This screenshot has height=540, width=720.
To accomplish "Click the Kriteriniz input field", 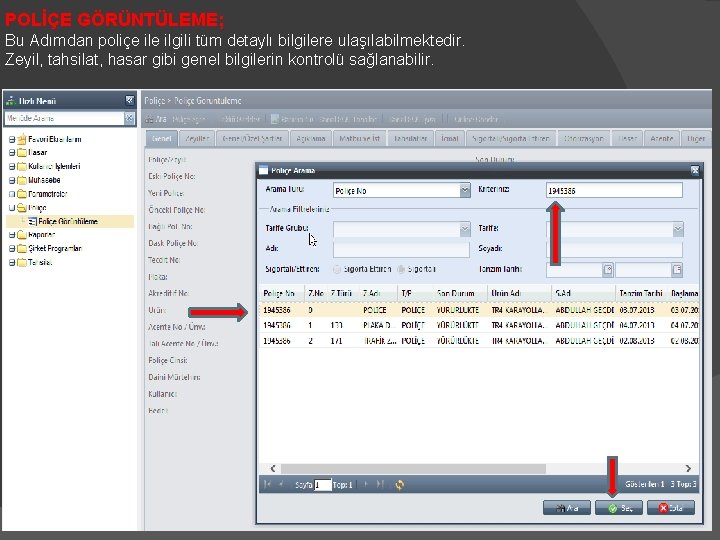I will pyautogui.click(x=614, y=190).
